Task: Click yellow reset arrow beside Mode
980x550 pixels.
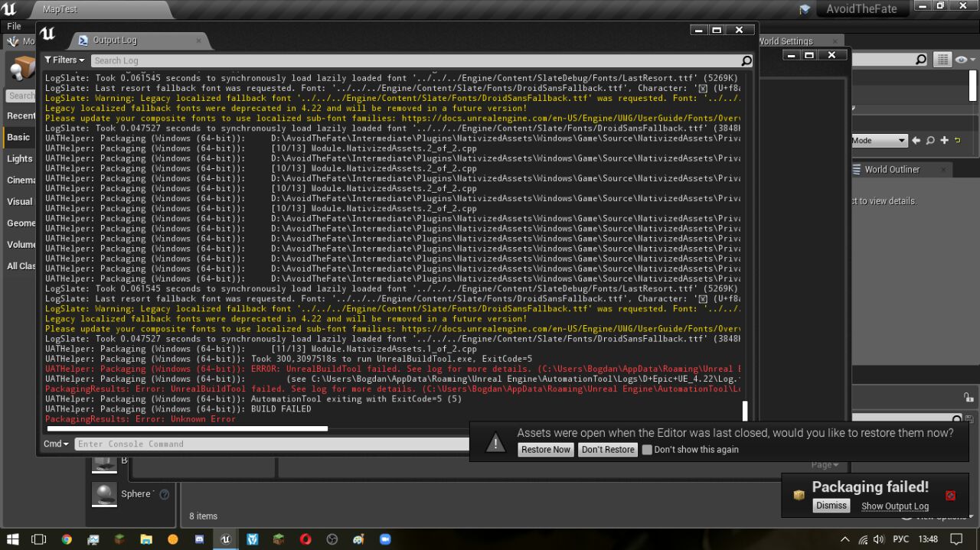Action: tap(957, 141)
